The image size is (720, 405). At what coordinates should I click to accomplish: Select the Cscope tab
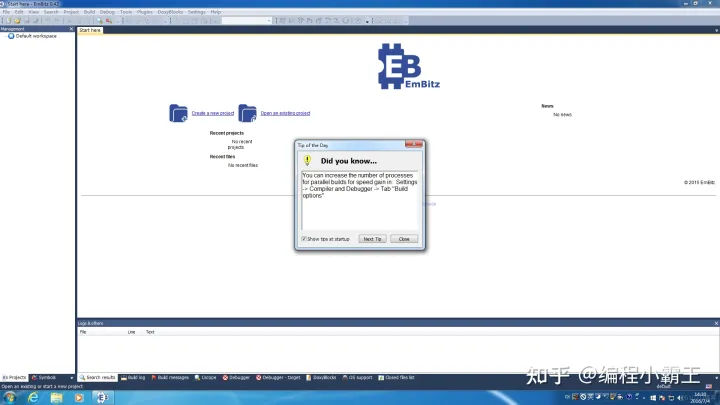click(206, 378)
